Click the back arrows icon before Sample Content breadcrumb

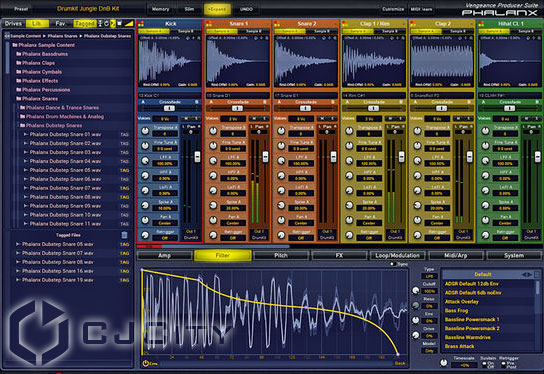pyautogui.click(x=7, y=36)
